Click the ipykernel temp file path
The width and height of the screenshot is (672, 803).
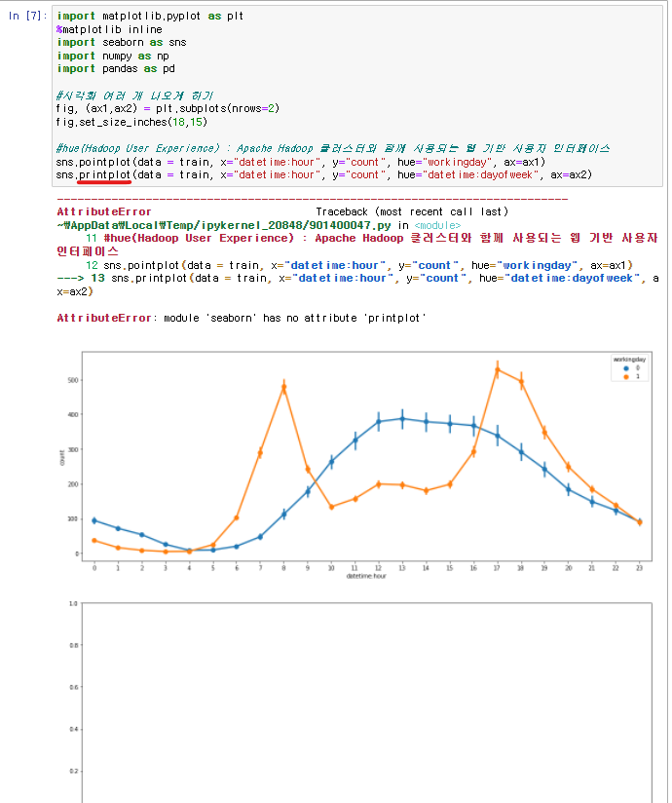pos(224,225)
